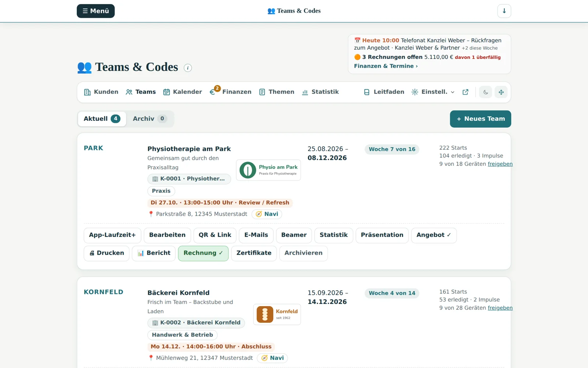Open Navi for Parkstraße 8
Image resolution: width=588 pixels, height=368 pixels.
(267, 214)
